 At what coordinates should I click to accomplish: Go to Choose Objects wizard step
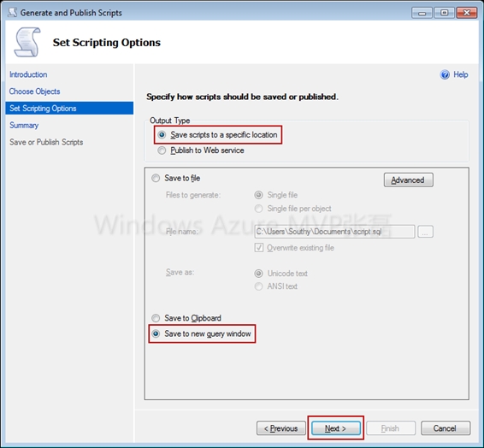coord(34,91)
